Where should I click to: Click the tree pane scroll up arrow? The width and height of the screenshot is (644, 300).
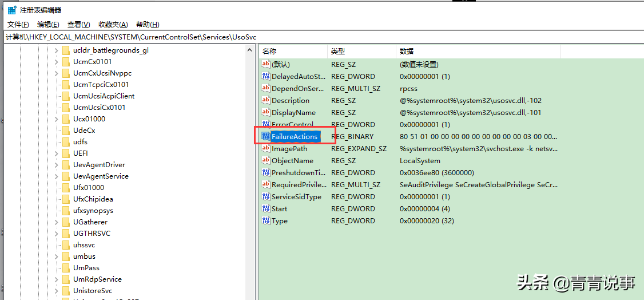(249, 50)
